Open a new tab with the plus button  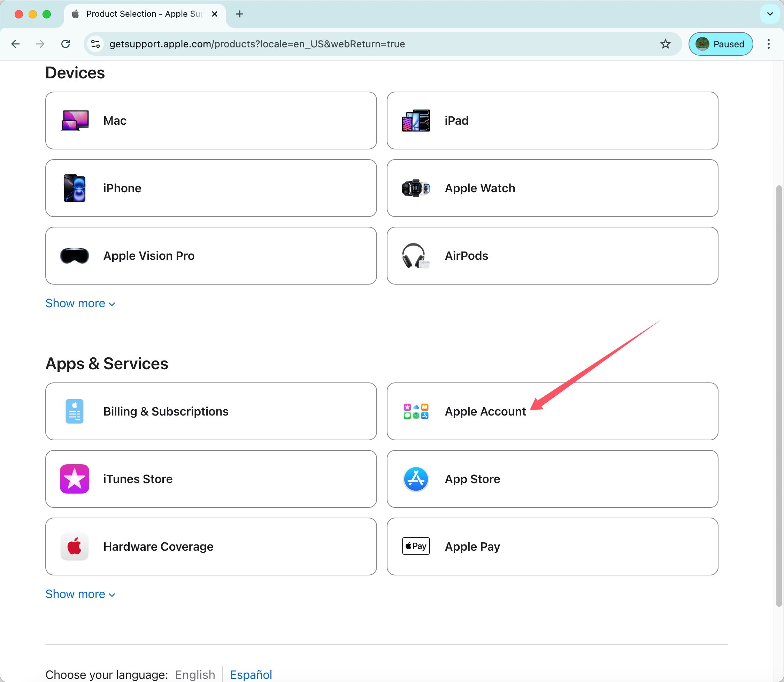point(239,14)
